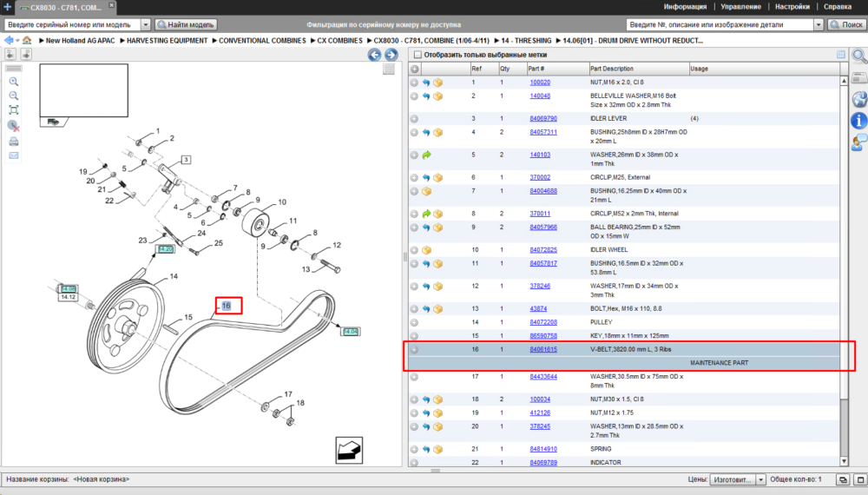
Task: Open the Управление menu
Action: pyautogui.click(x=740, y=7)
